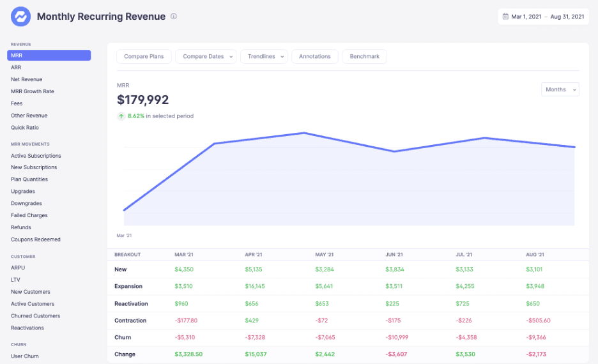Image resolution: width=598 pixels, height=364 pixels.
Task: Click the green up-arrow growth icon
Action: tap(121, 116)
